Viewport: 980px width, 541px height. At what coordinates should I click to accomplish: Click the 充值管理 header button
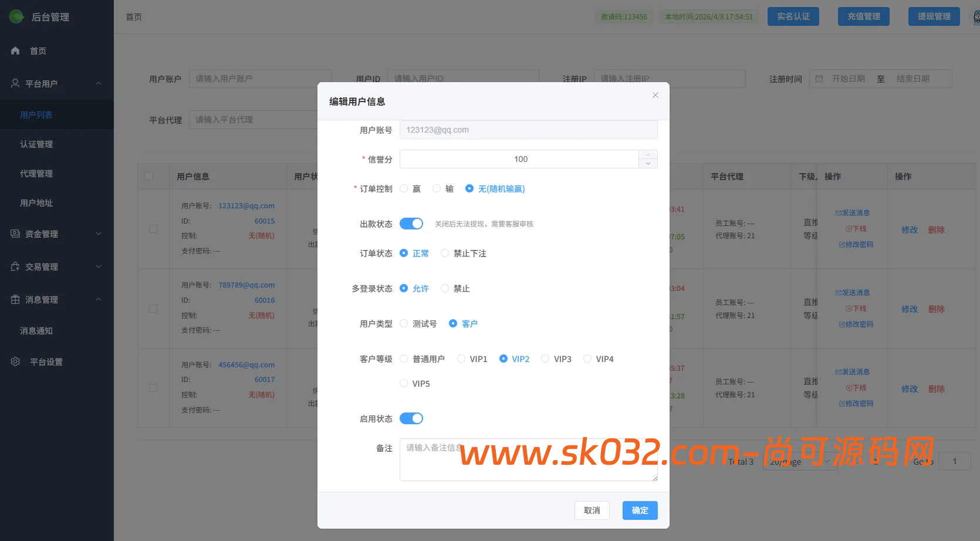tap(864, 16)
